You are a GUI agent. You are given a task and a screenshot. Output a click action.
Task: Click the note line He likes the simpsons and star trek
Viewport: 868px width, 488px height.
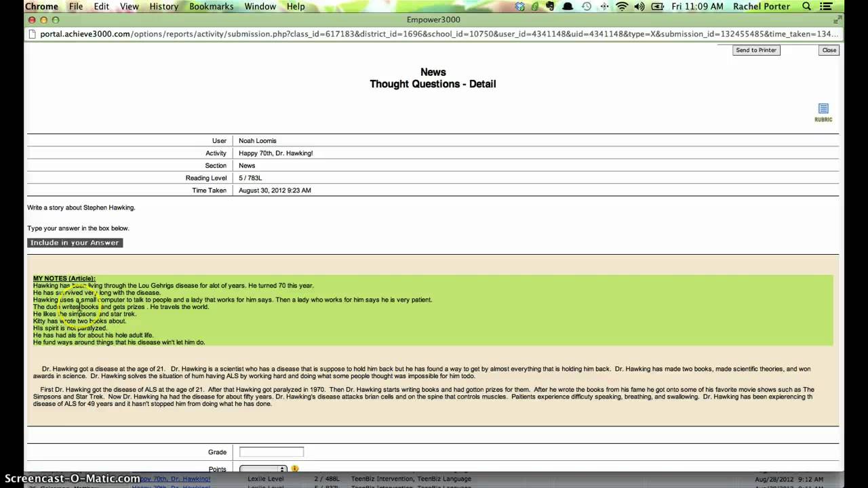click(85, 314)
